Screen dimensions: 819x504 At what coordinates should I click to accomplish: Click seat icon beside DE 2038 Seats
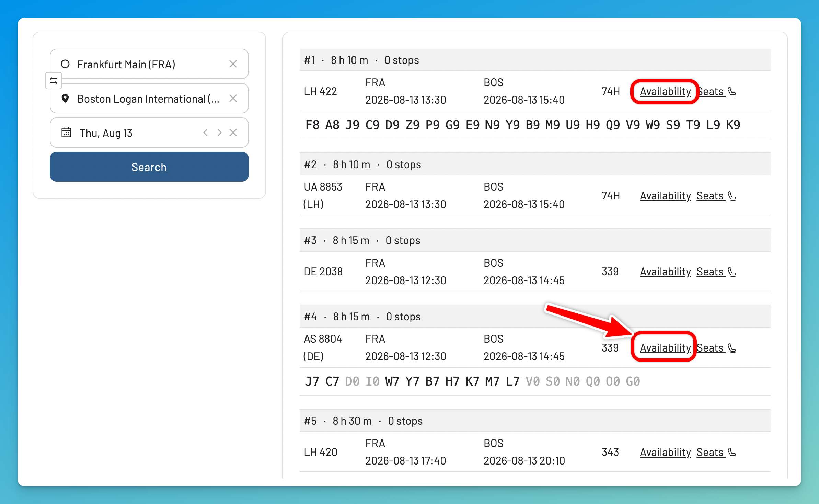click(732, 272)
